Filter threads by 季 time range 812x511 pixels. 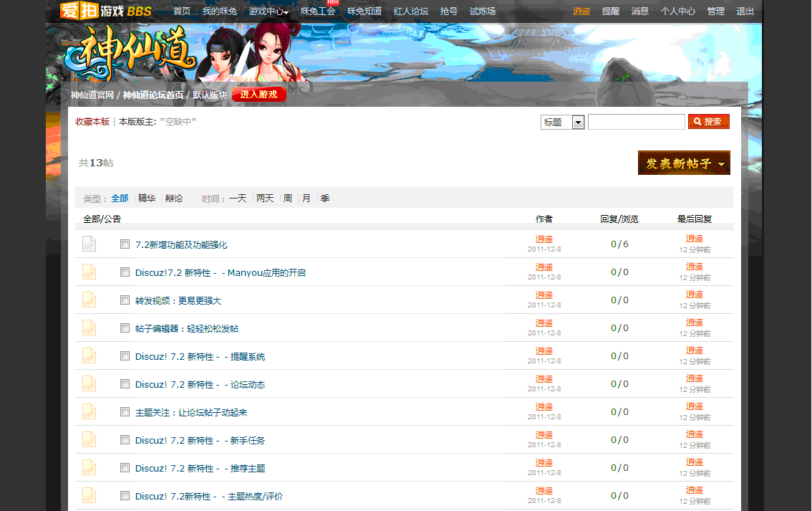(325, 199)
